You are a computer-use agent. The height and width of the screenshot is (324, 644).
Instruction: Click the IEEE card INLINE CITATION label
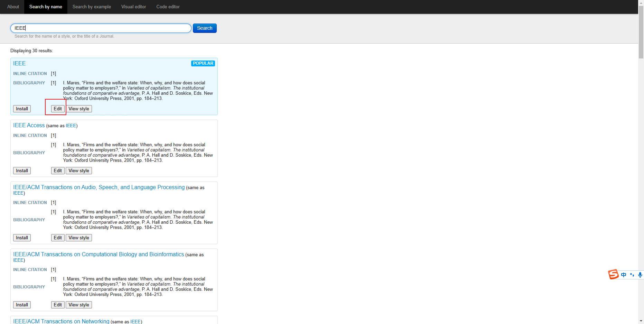(30, 73)
